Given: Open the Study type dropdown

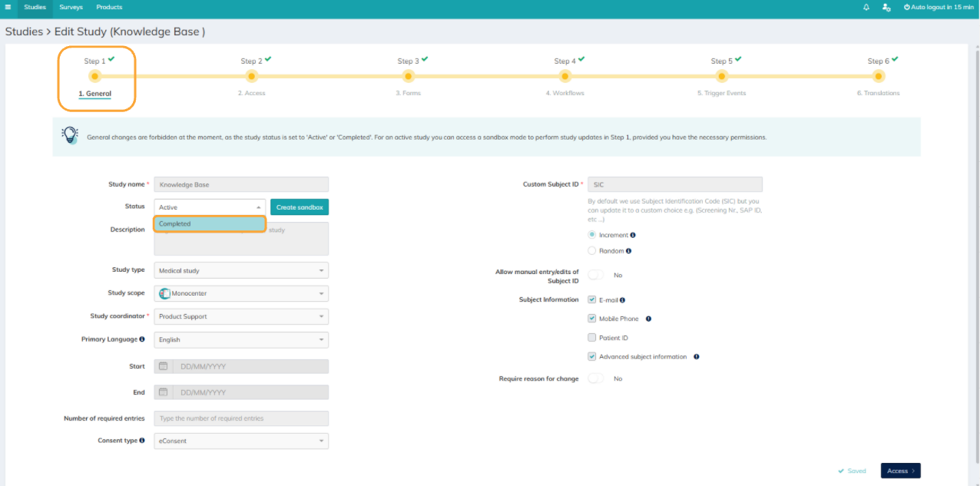Looking at the screenshot, I should [x=241, y=270].
